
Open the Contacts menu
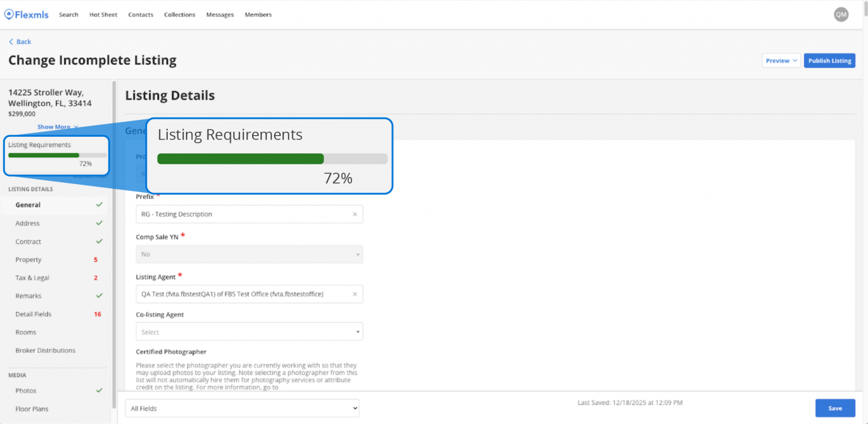click(141, 15)
